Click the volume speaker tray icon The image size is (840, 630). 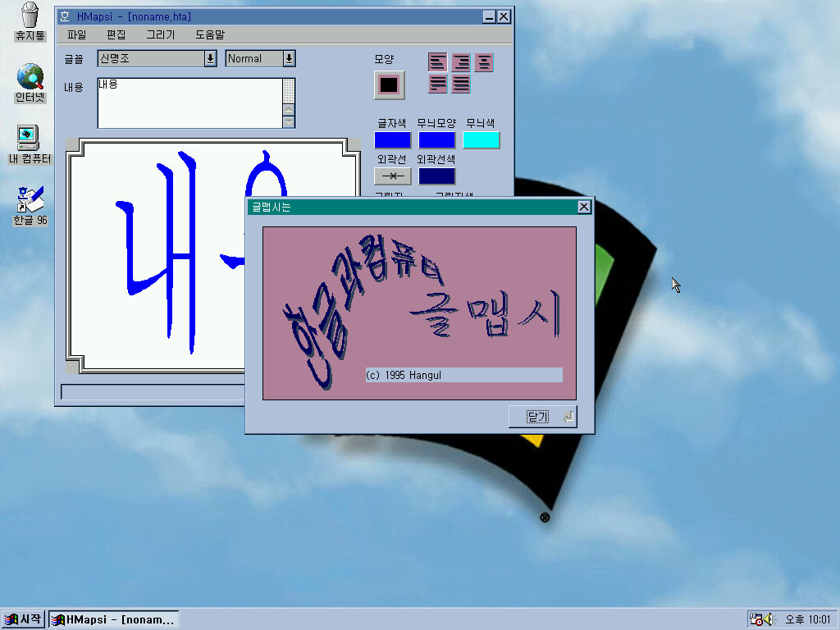tap(769, 619)
